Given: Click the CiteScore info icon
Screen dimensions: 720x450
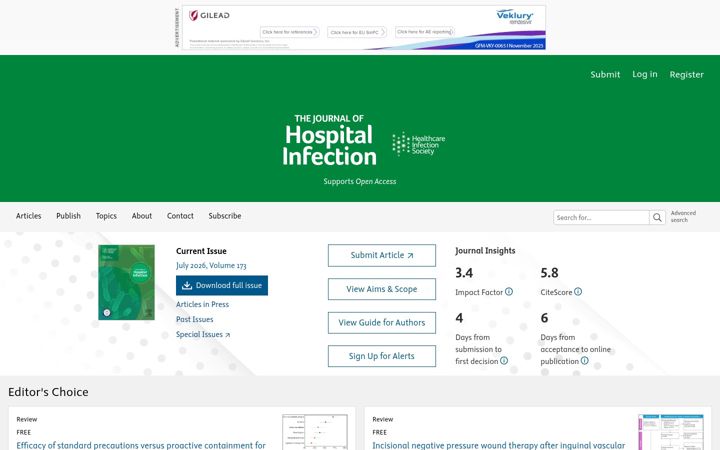Looking at the screenshot, I should point(578,292).
